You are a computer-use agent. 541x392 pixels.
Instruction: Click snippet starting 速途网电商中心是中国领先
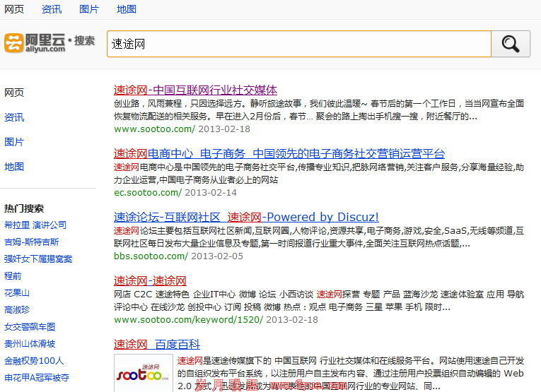pyautogui.click(x=319, y=174)
